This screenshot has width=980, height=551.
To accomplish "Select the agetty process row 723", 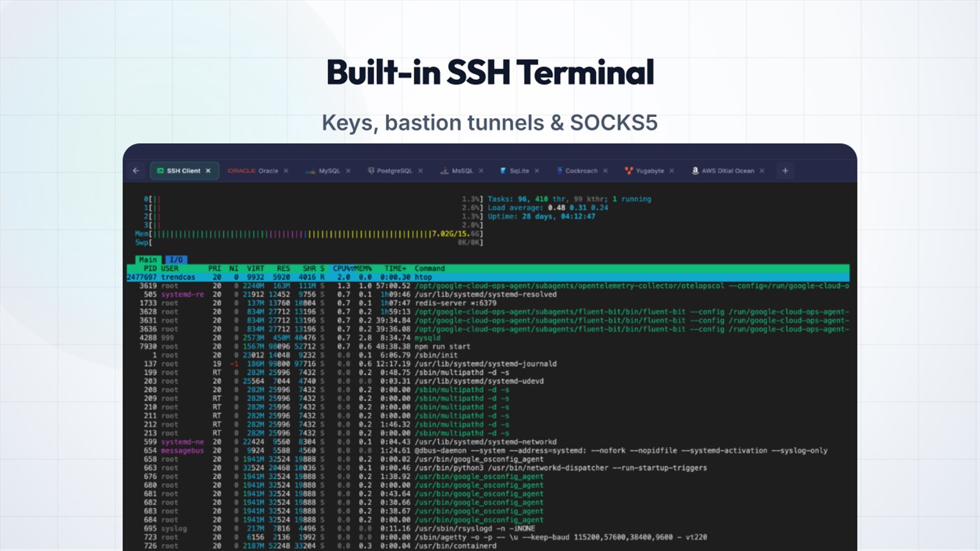I will tap(488, 537).
